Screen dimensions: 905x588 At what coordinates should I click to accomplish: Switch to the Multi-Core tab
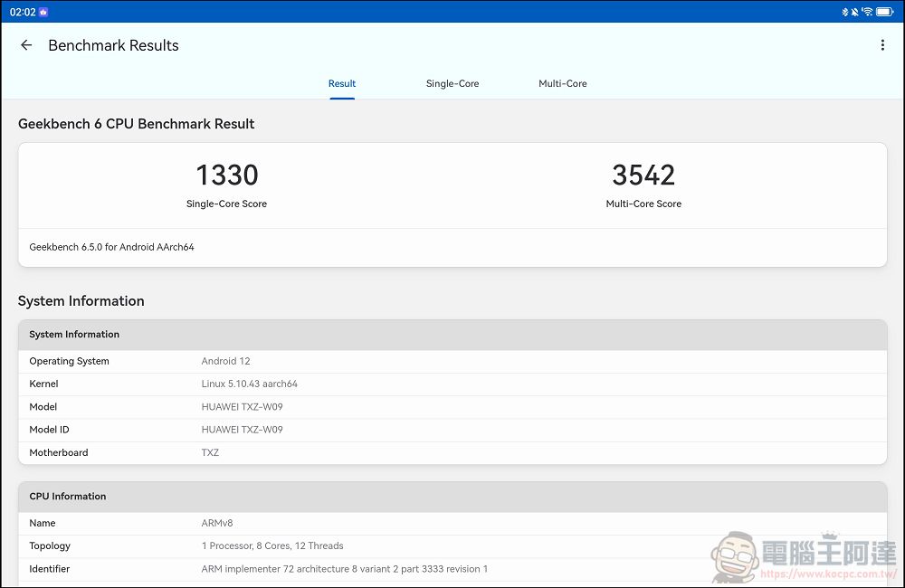pyautogui.click(x=562, y=83)
